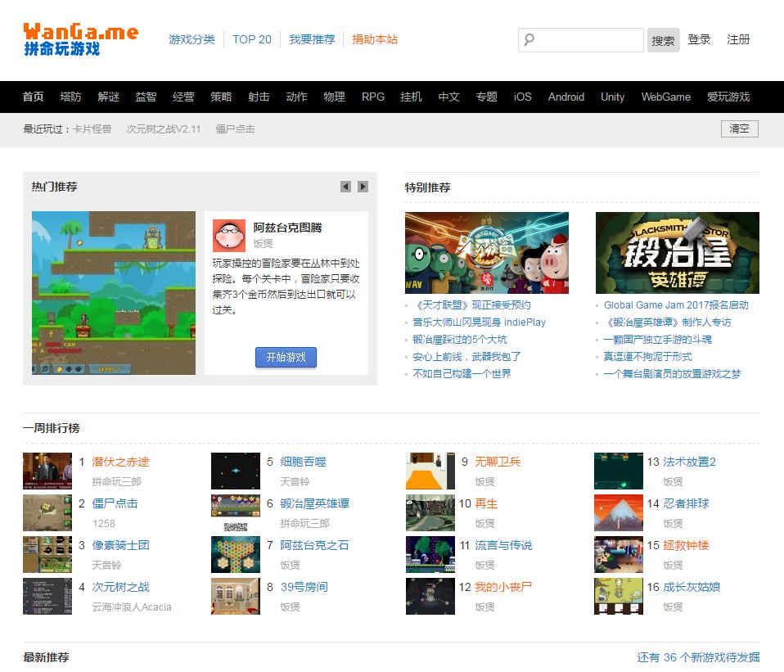Select TOP 20 in the top menu

tap(251, 39)
